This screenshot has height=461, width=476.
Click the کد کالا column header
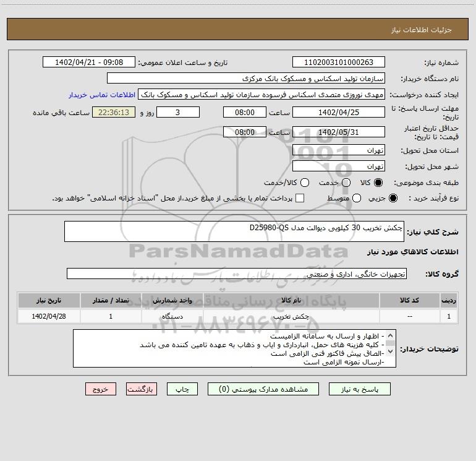click(x=409, y=301)
